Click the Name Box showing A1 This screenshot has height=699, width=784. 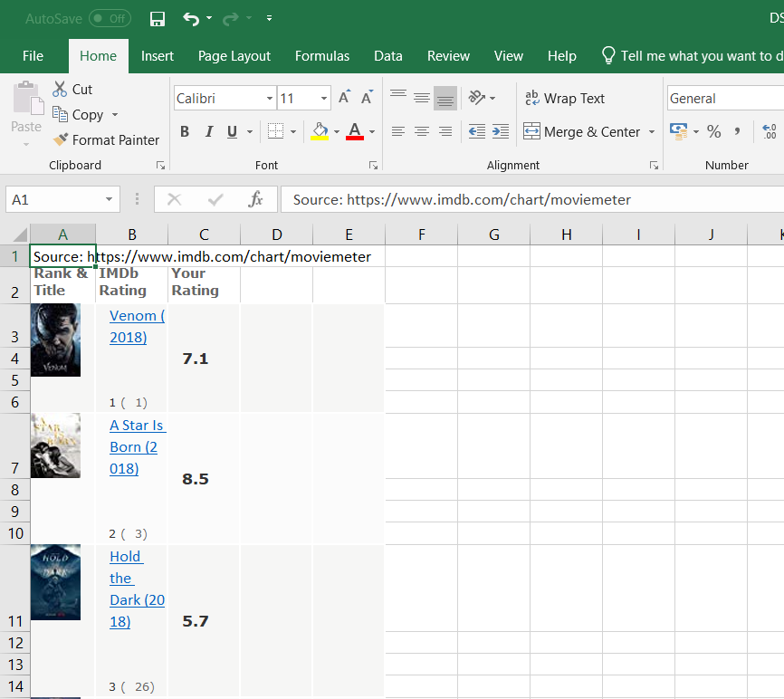(x=54, y=199)
